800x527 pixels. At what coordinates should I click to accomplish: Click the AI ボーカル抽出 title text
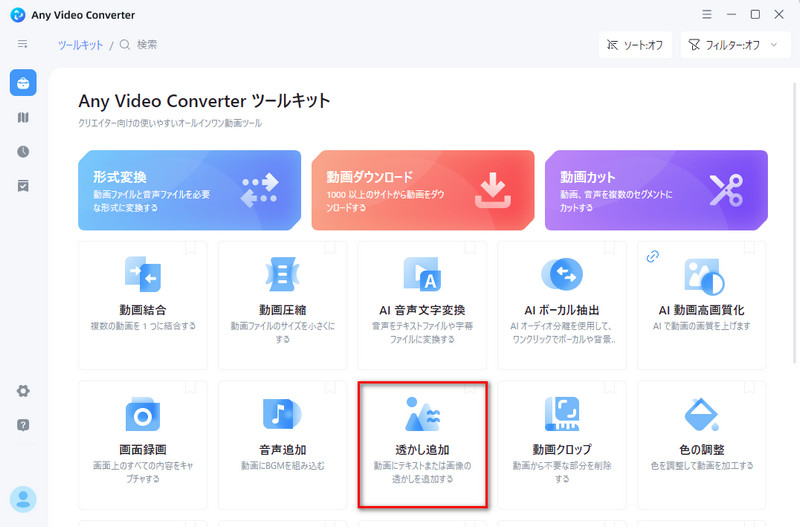[x=562, y=310]
